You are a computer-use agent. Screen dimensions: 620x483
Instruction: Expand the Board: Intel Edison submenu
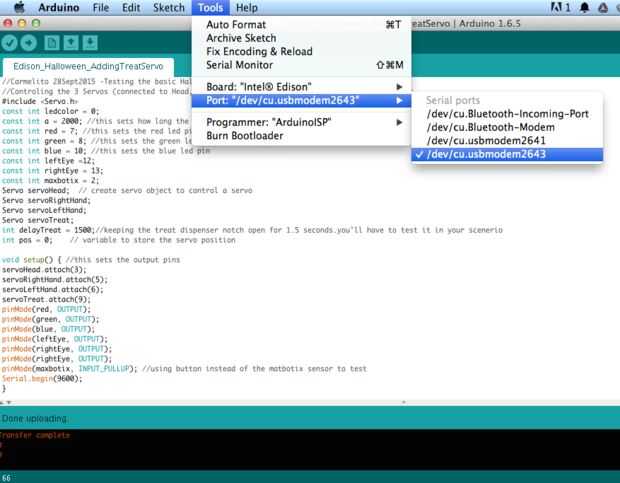pos(301,87)
